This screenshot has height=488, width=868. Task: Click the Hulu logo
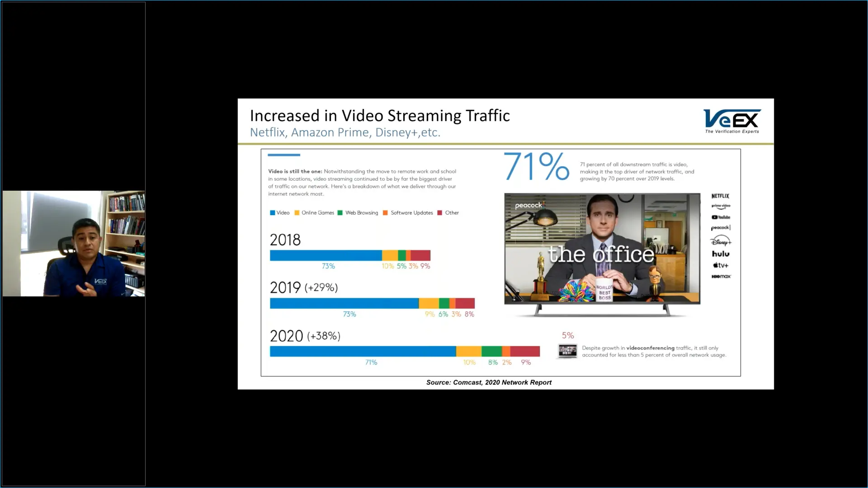[x=721, y=254]
